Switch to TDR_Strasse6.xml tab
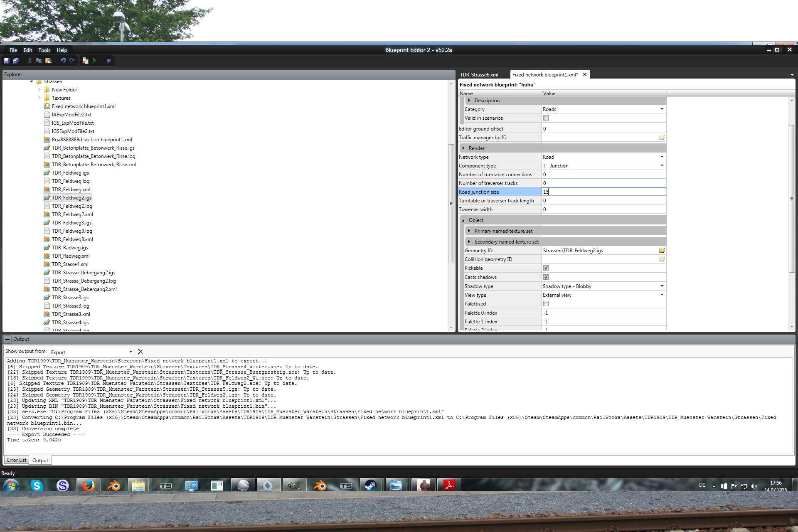798x532 pixels. [479, 75]
